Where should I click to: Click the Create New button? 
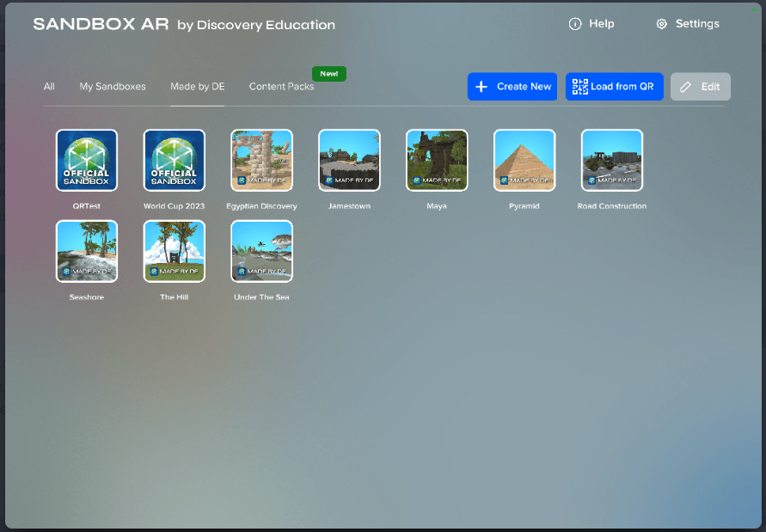[x=512, y=87]
